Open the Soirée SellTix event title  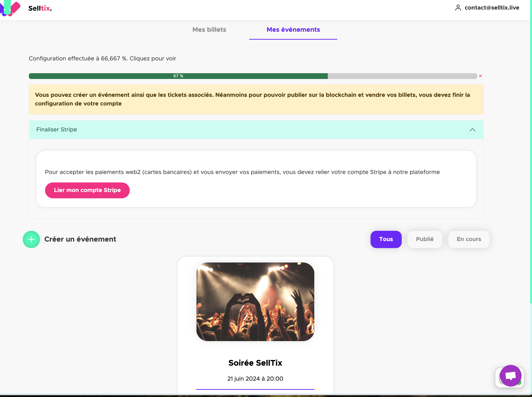point(255,363)
